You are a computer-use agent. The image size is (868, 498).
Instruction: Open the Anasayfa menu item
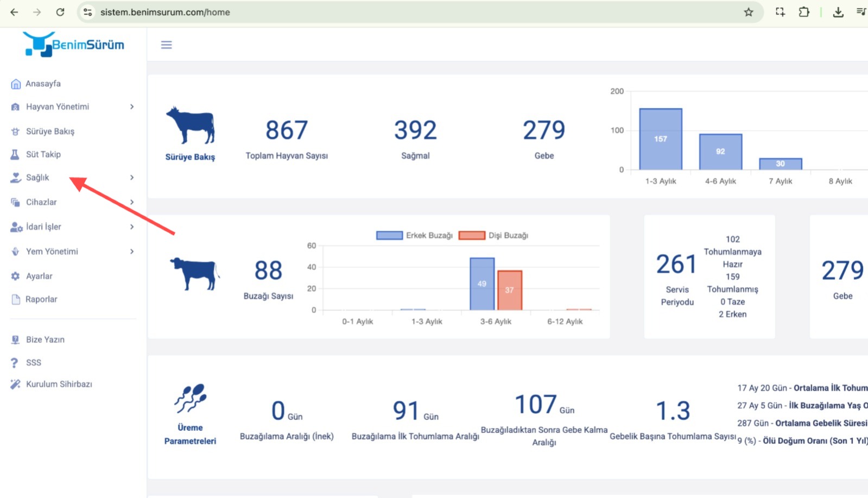coord(43,84)
